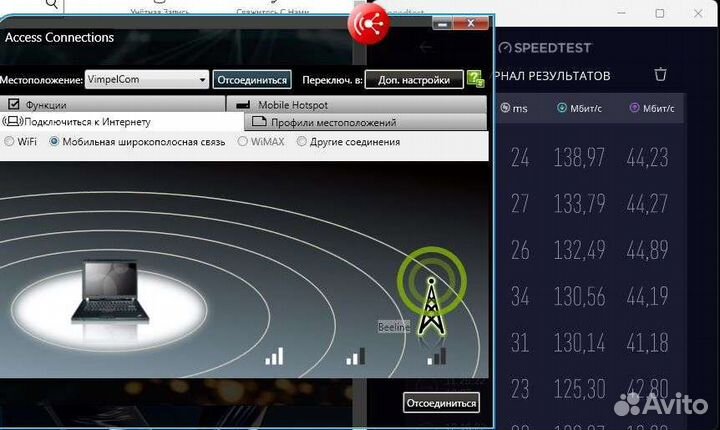Open the Профили местоположений tab
The width and height of the screenshot is (720, 430).
366,122
